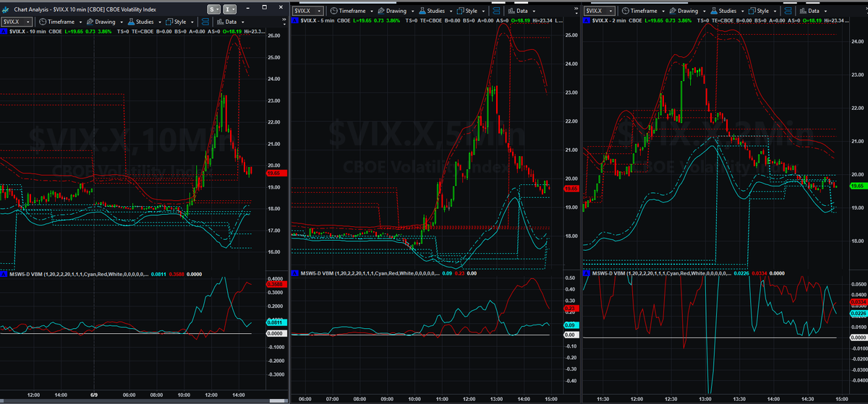Click 13:00 time label on 5 min axis

(x=496, y=398)
